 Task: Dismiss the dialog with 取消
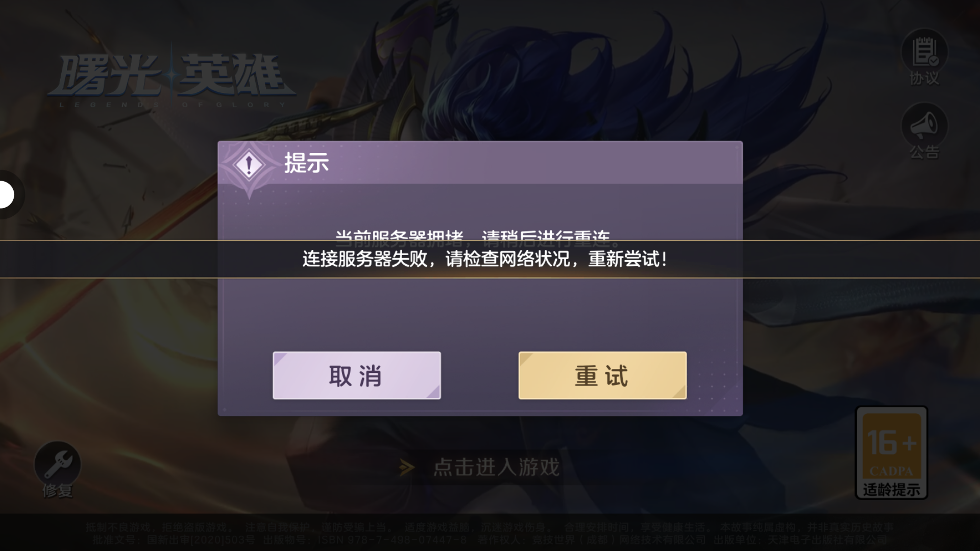(x=356, y=375)
